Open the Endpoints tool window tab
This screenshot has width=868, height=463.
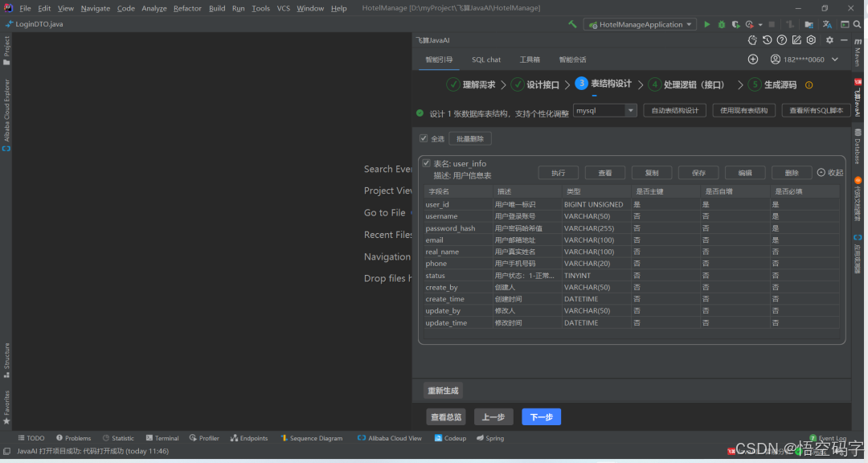(x=249, y=438)
